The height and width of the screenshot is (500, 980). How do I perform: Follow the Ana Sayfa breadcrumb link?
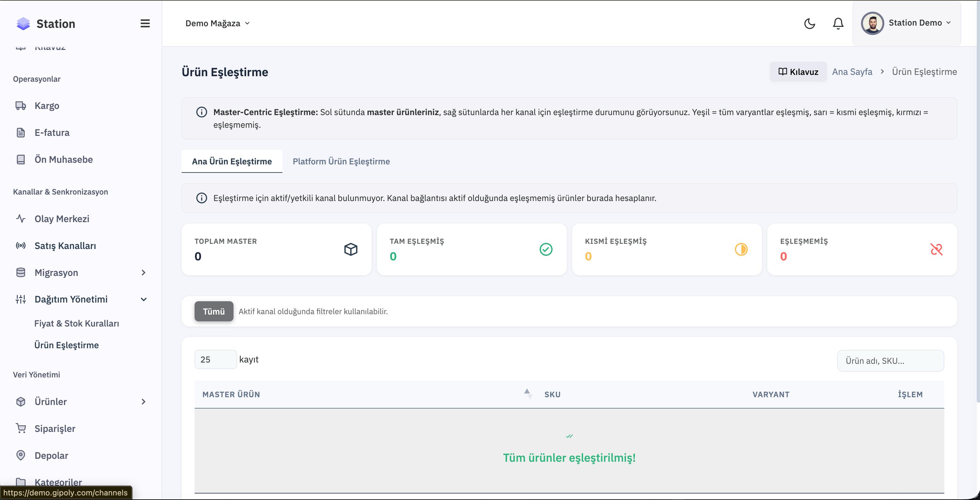(852, 72)
